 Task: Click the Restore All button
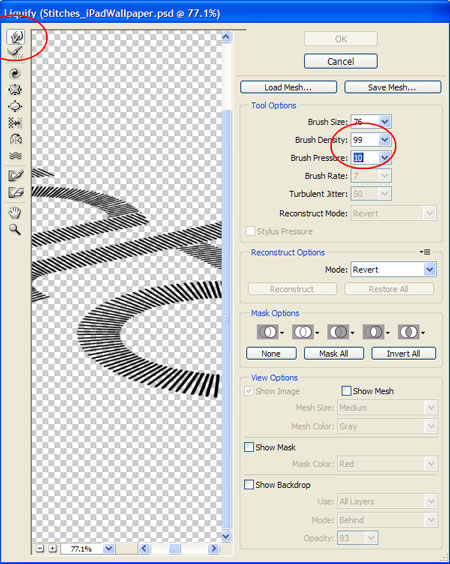pos(389,289)
